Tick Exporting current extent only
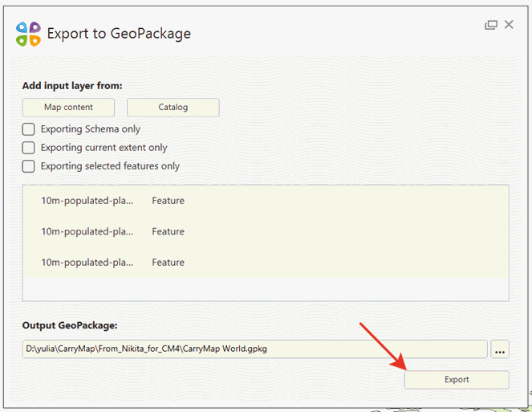Image resolution: width=532 pixels, height=412 pixels. (x=29, y=148)
